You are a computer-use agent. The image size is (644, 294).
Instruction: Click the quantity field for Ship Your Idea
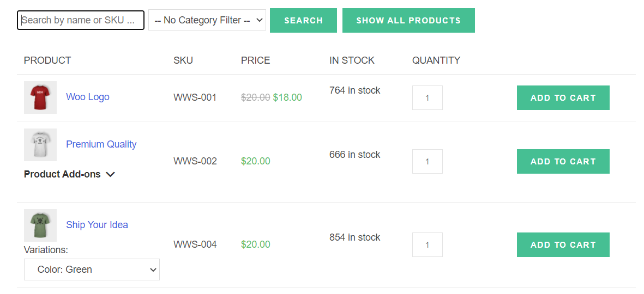coord(428,245)
